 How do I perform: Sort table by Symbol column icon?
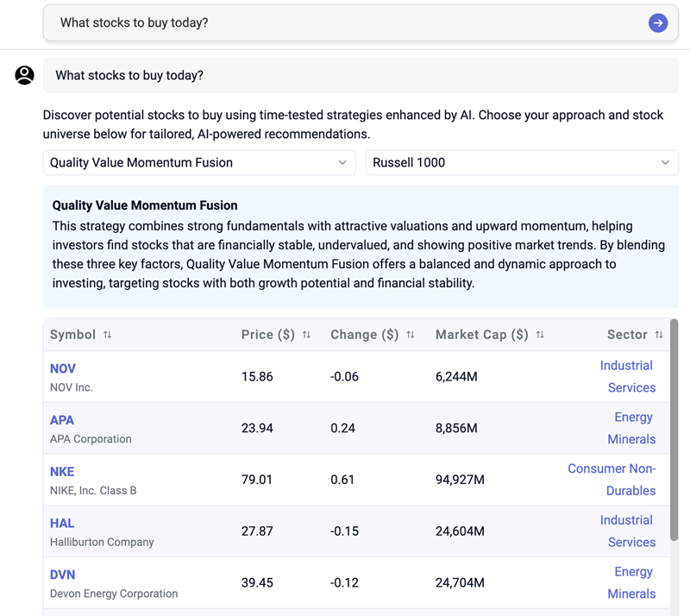108,335
